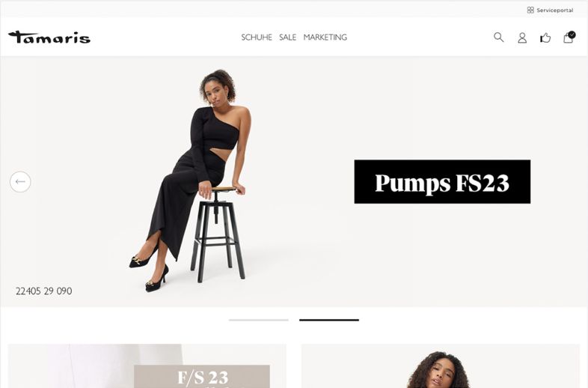
Task: Open the shopping bag cart icon
Action: click(568, 37)
